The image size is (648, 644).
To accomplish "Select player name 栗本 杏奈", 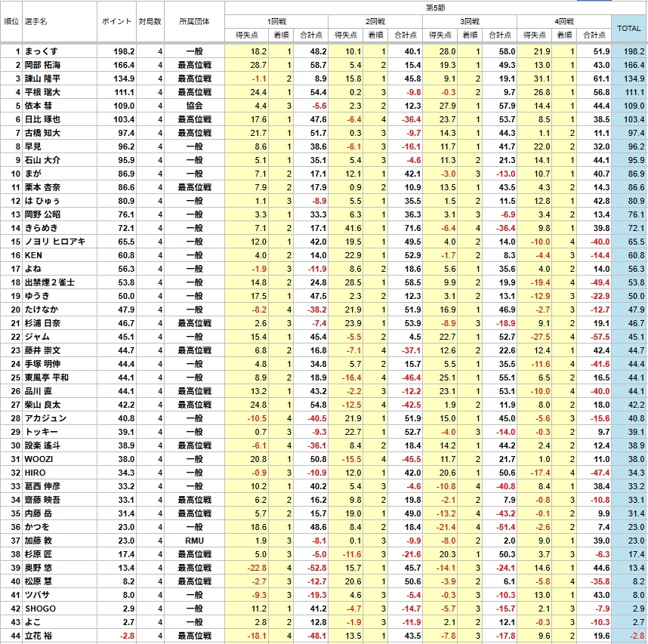I will [x=42, y=187].
